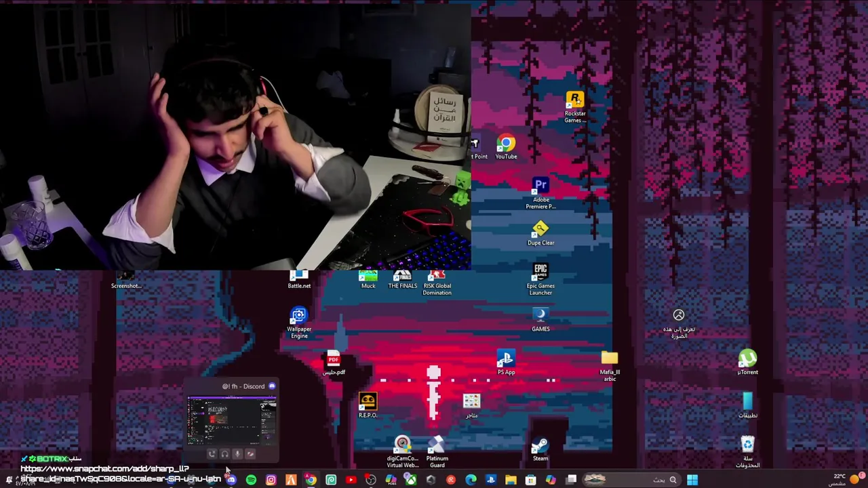Launch Steam from the desktop

[x=540, y=449]
